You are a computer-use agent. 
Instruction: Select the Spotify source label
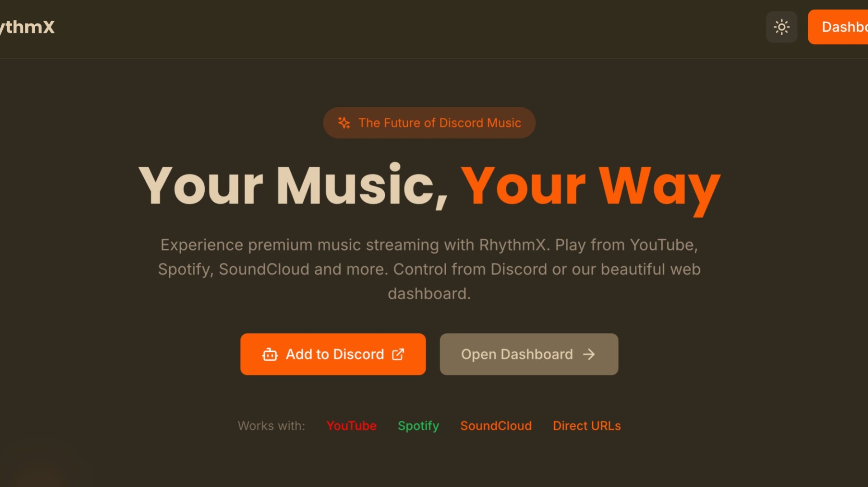pos(418,426)
